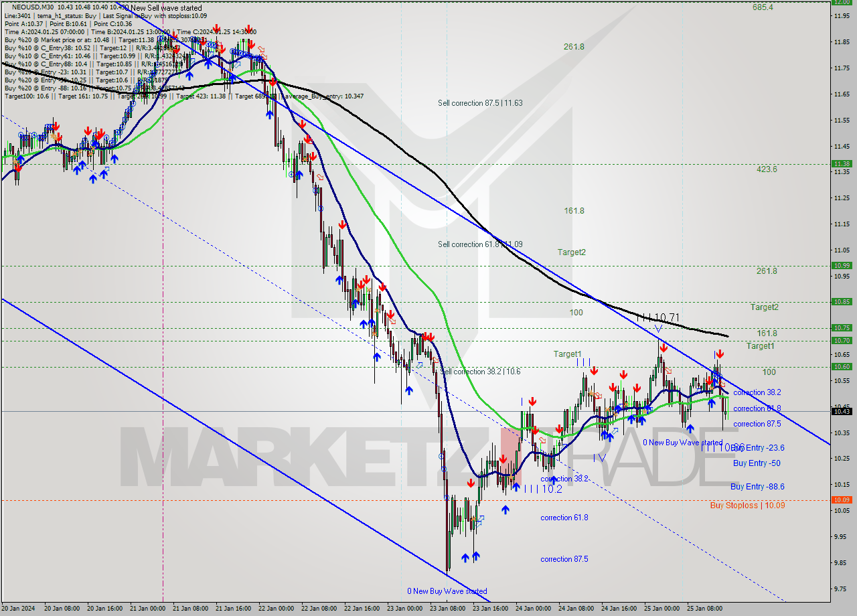Screen dimensions: 857x616
Task: Click the 'Time A:2024.01.25 07:00:00' line
Action: tap(44, 31)
